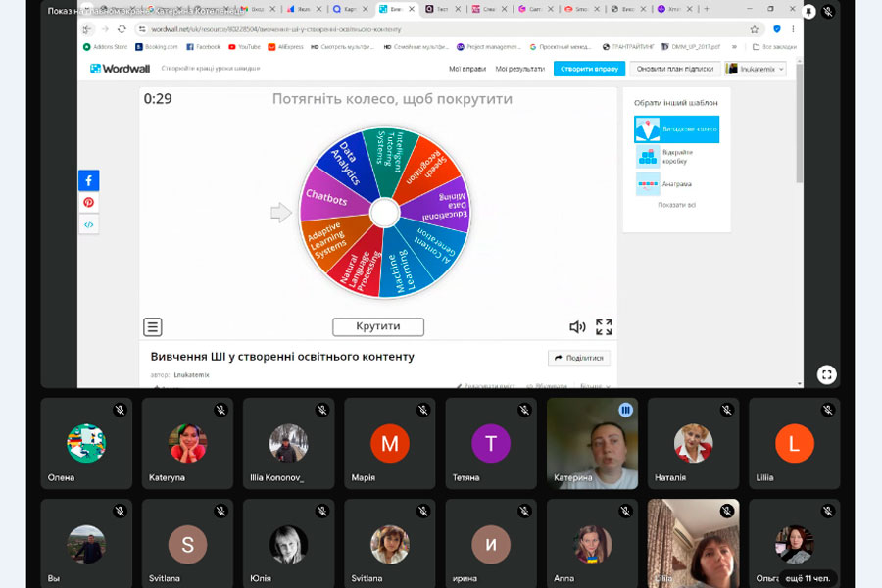
Task: Open the author link Inukatemix
Action: click(191, 374)
